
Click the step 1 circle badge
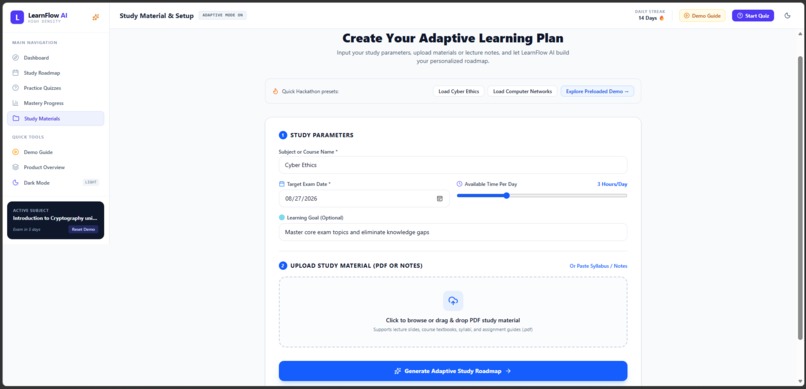pyautogui.click(x=283, y=135)
